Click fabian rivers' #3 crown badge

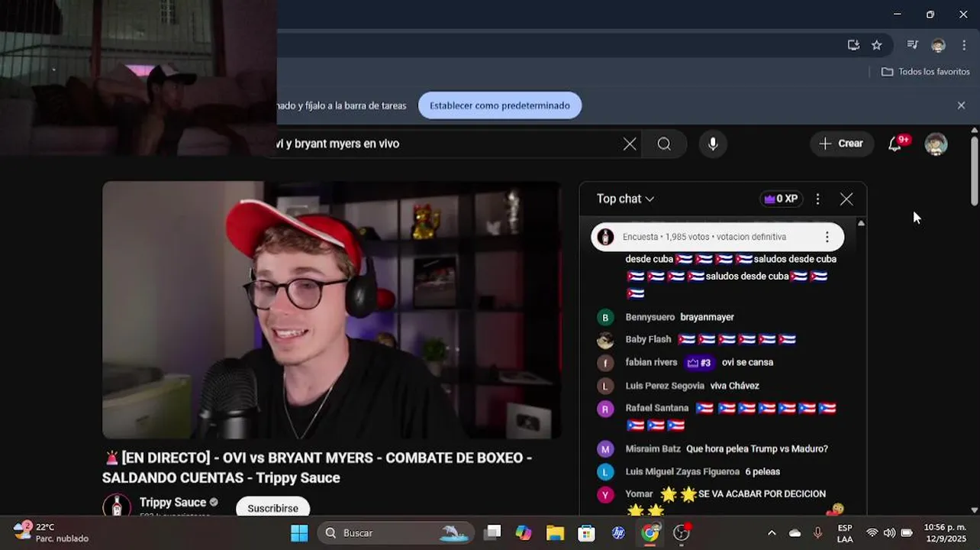(x=699, y=363)
